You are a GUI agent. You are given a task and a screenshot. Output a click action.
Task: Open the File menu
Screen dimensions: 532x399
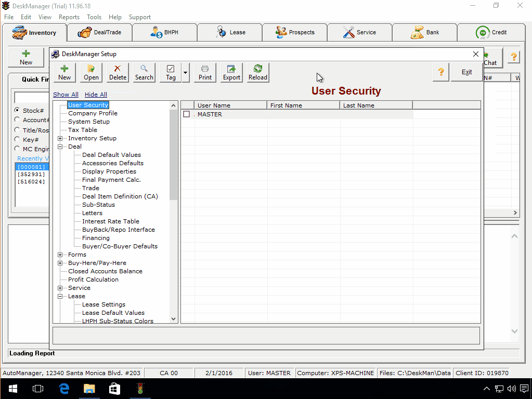tap(9, 17)
